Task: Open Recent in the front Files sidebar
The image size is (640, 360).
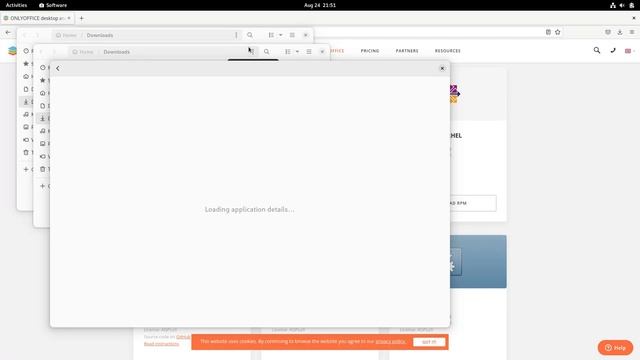Action: [43, 67]
